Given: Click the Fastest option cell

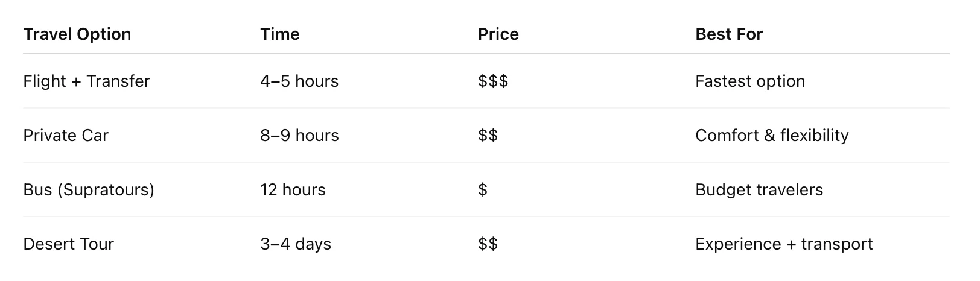Looking at the screenshot, I should 750,81.
